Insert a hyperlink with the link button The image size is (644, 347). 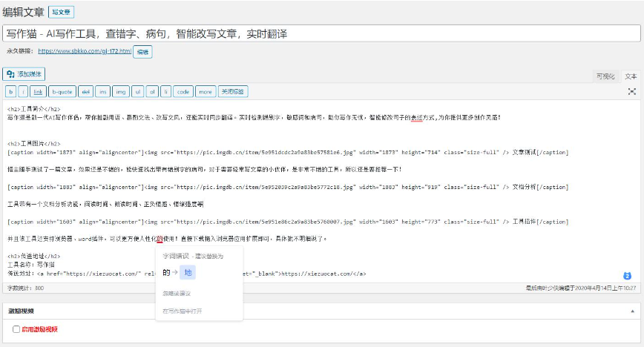tap(38, 92)
